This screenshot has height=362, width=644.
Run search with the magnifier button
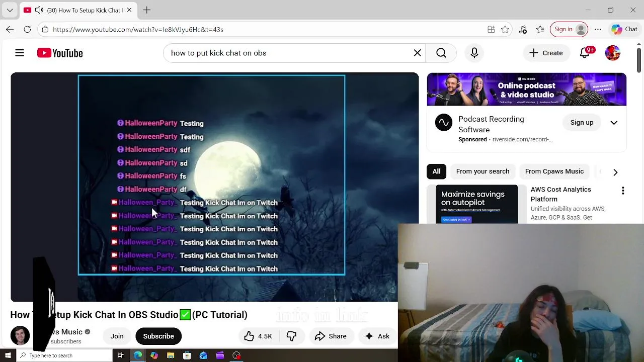[x=441, y=53]
